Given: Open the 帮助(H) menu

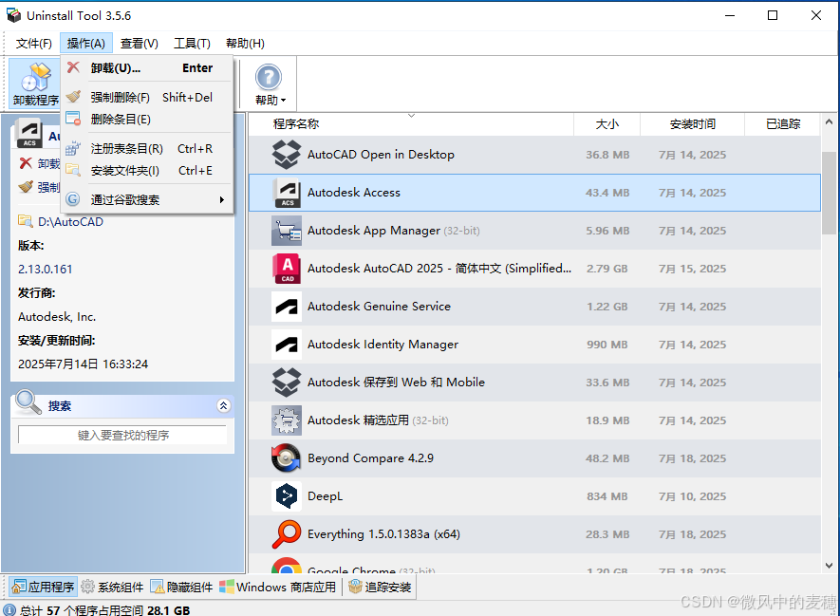Looking at the screenshot, I should pos(245,44).
